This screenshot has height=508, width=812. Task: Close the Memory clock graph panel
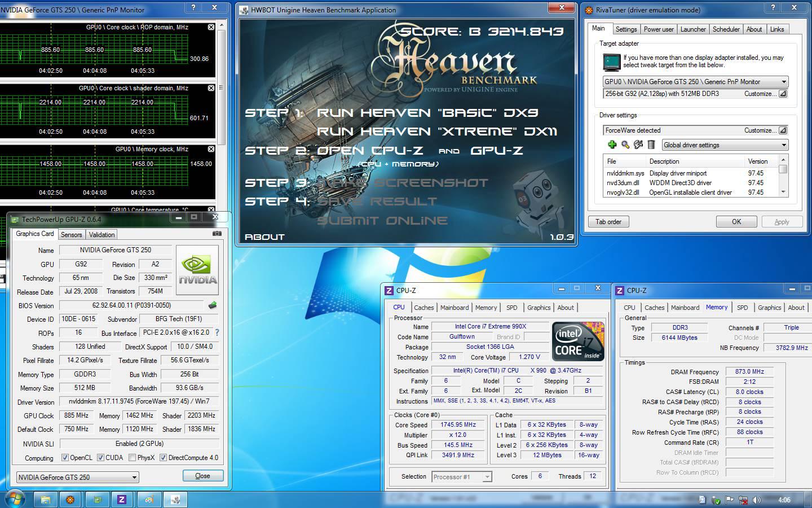(211, 149)
